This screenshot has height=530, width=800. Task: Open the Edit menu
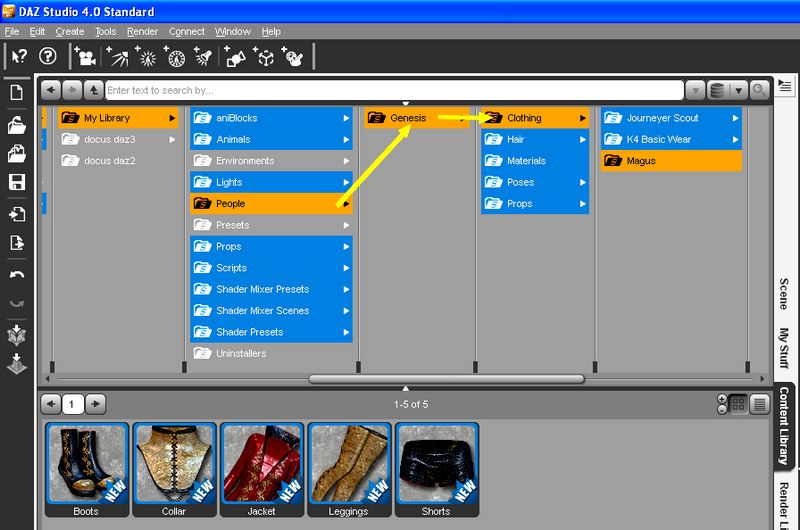[37, 32]
